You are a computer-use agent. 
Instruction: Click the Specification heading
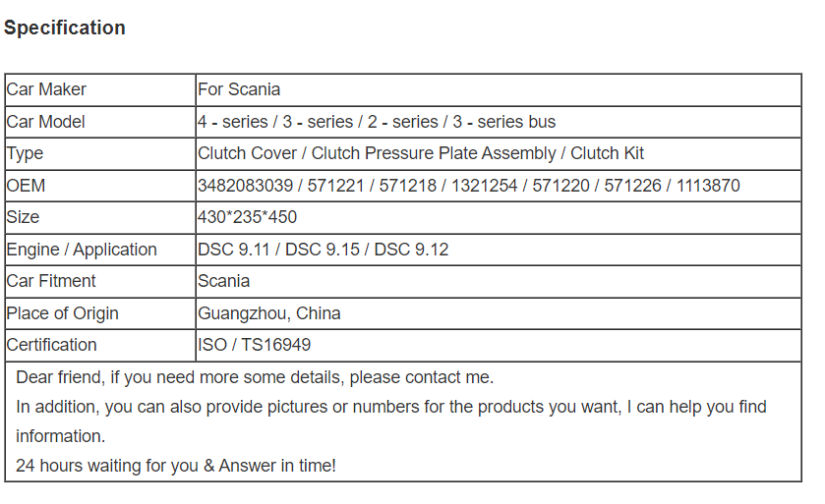pyautogui.click(x=64, y=28)
